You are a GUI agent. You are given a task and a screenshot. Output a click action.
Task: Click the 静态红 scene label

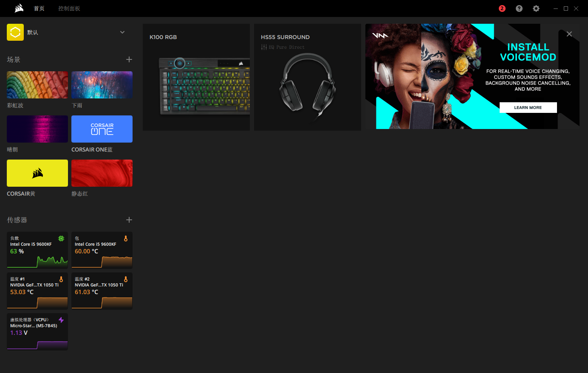[80, 194]
